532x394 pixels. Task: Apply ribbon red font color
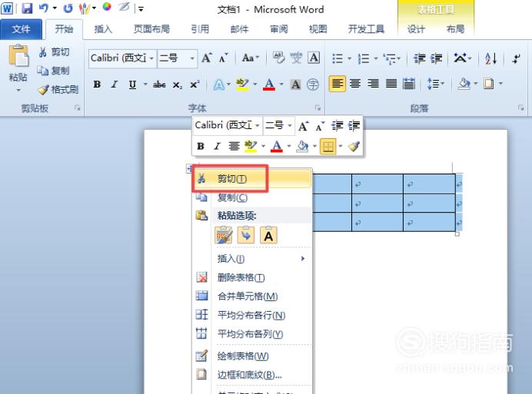(269, 84)
